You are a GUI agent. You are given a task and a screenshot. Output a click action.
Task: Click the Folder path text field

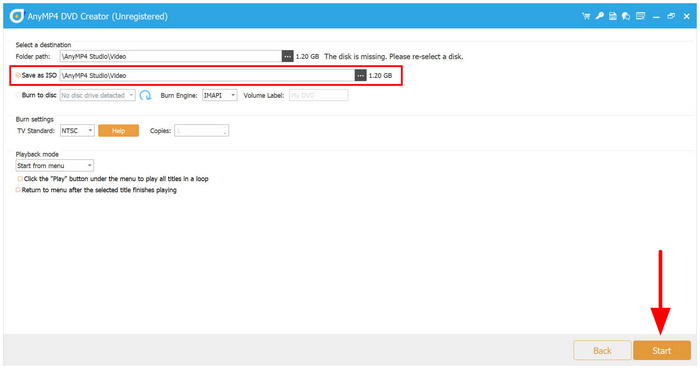(171, 56)
